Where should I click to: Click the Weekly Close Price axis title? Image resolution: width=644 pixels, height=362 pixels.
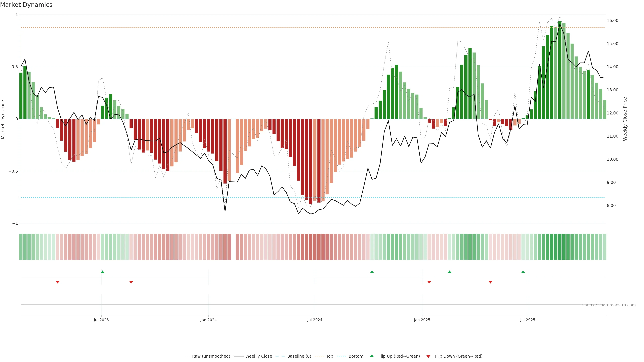click(625, 119)
